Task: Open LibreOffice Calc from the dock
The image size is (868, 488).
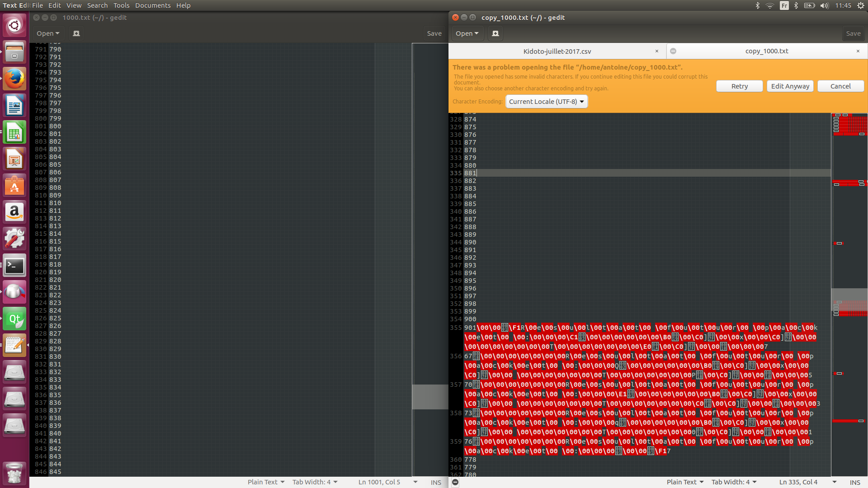Action: coord(14,132)
